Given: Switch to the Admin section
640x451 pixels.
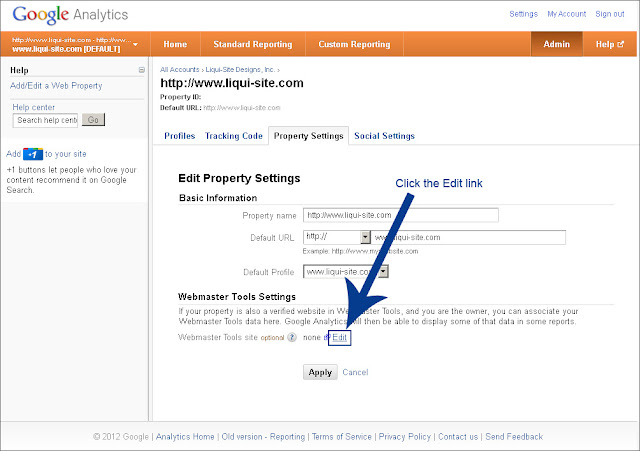Looking at the screenshot, I should click(x=556, y=44).
